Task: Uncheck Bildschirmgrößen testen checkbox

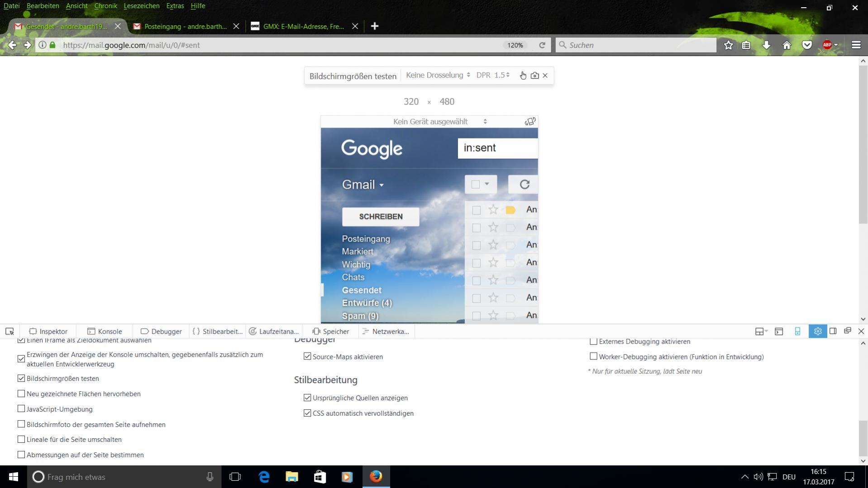Action: 21,378
